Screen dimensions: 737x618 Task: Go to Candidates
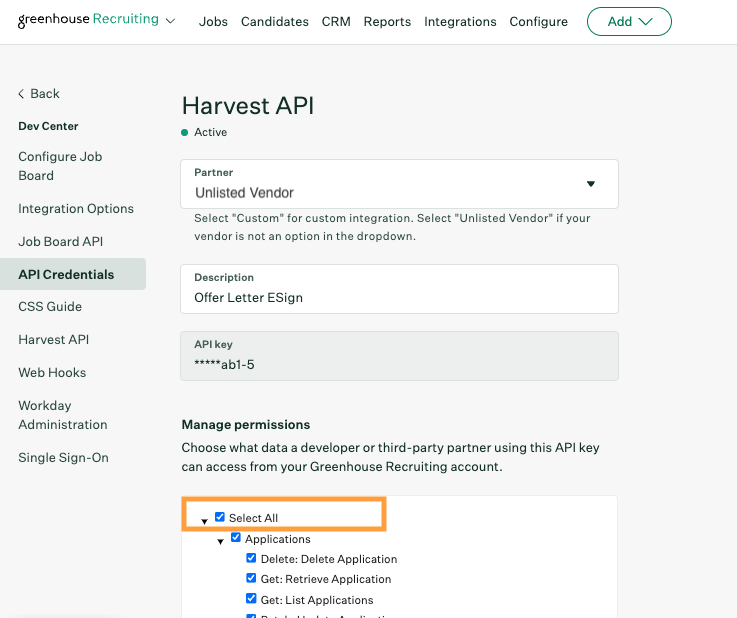[274, 22]
